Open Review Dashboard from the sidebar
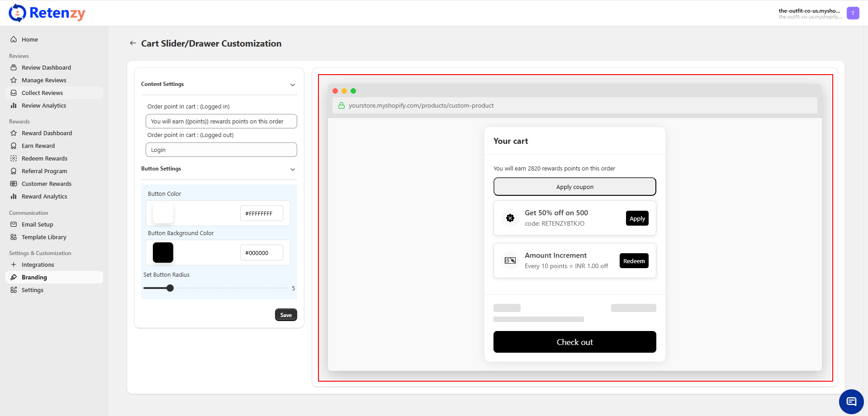Screen dimensions: 868x416 point(46,68)
